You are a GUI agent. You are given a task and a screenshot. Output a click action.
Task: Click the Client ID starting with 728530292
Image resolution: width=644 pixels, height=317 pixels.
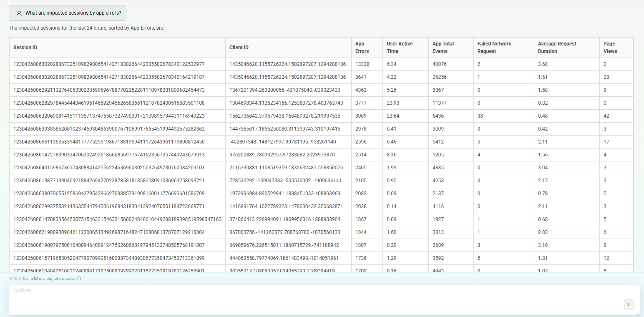coord(285,181)
